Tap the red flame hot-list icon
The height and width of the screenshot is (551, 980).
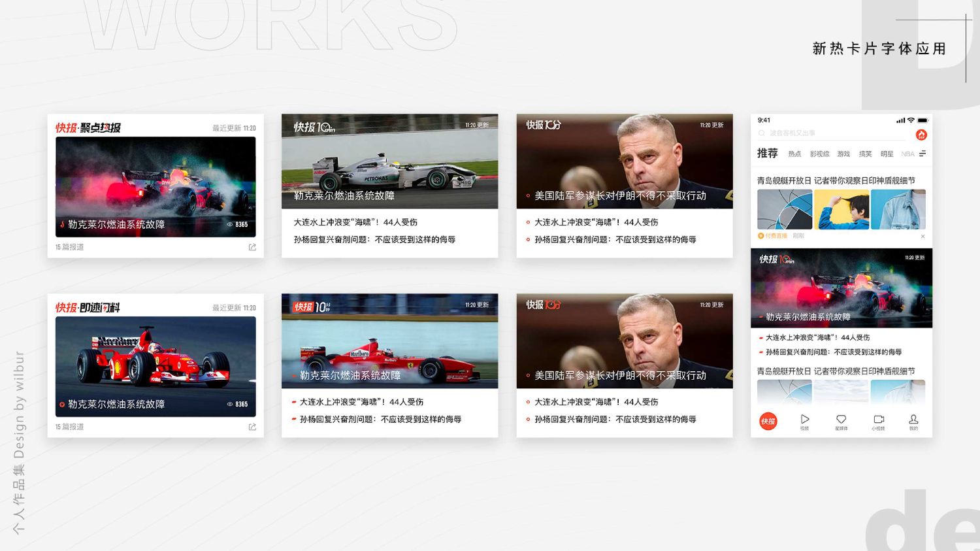pyautogui.click(x=921, y=135)
